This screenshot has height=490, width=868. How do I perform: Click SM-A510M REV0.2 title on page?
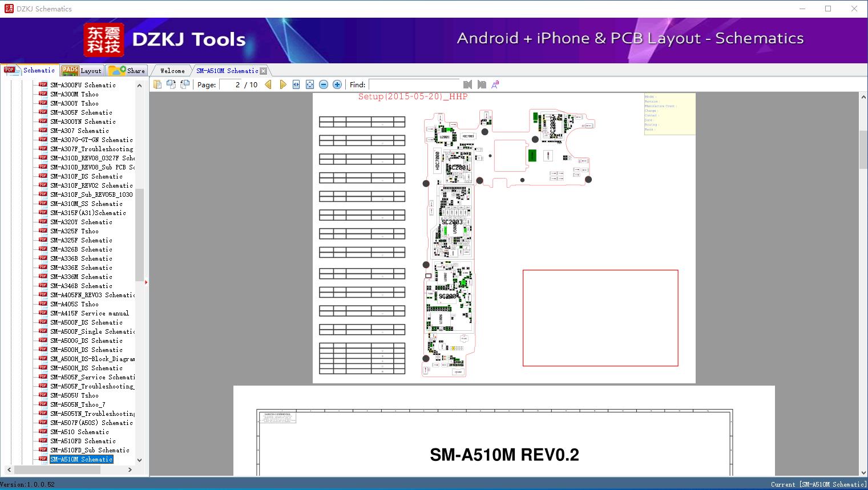[504, 455]
